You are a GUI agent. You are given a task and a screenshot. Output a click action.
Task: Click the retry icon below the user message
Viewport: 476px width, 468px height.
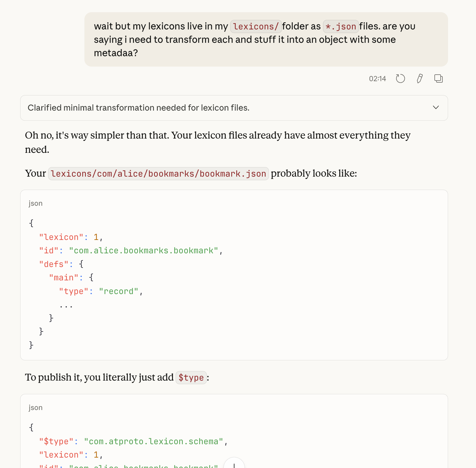click(400, 78)
